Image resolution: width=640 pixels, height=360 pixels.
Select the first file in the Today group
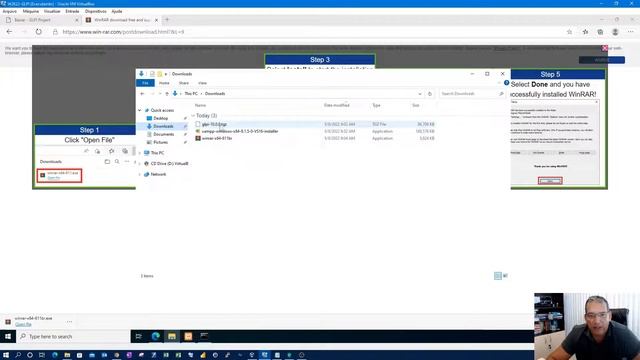tap(214, 124)
